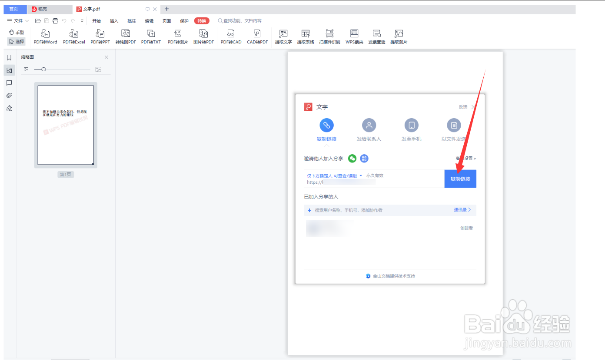
Task: Select the 提取图片 tool
Action: click(x=399, y=37)
